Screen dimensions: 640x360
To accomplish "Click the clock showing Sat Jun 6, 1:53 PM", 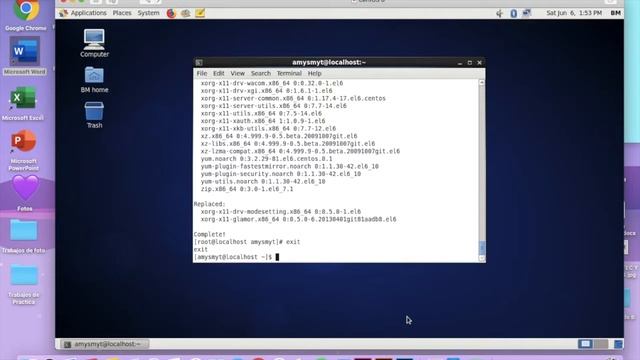I will click(574, 13).
